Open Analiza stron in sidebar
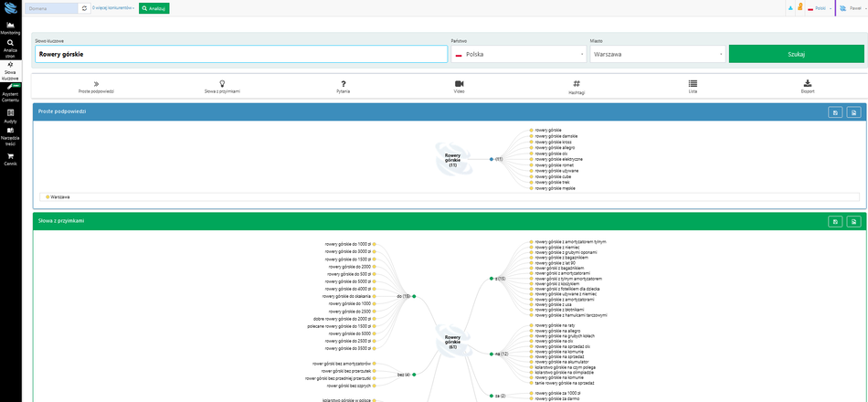 tap(10, 48)
